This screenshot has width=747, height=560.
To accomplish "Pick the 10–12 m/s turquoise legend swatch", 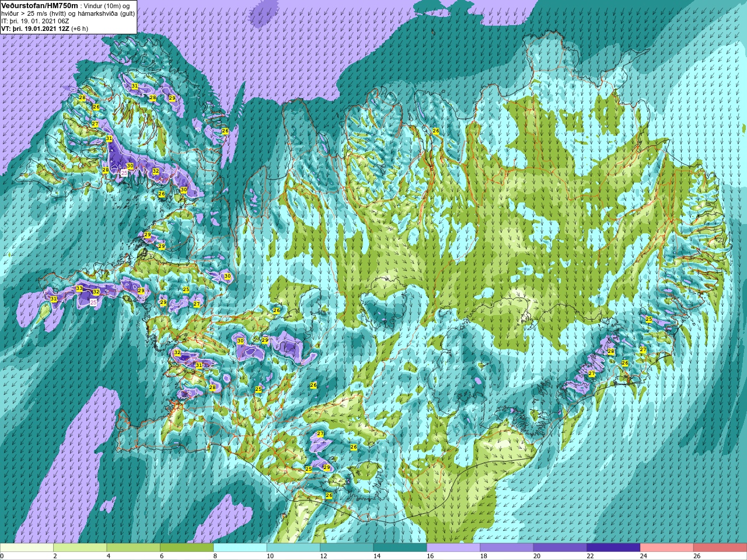I will [x=294, y=548].
